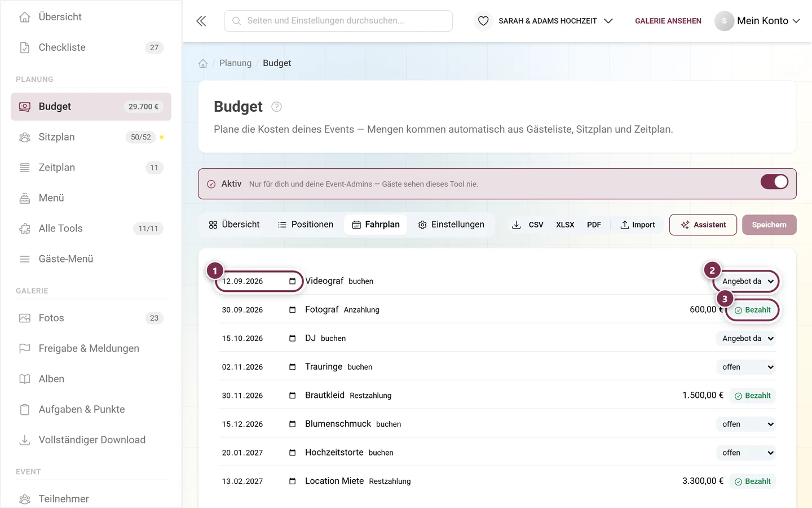Edit the 30.09.2026 date field
Image resolution: width=812 pixels, height=508 pixels.
tap(259, 310)
